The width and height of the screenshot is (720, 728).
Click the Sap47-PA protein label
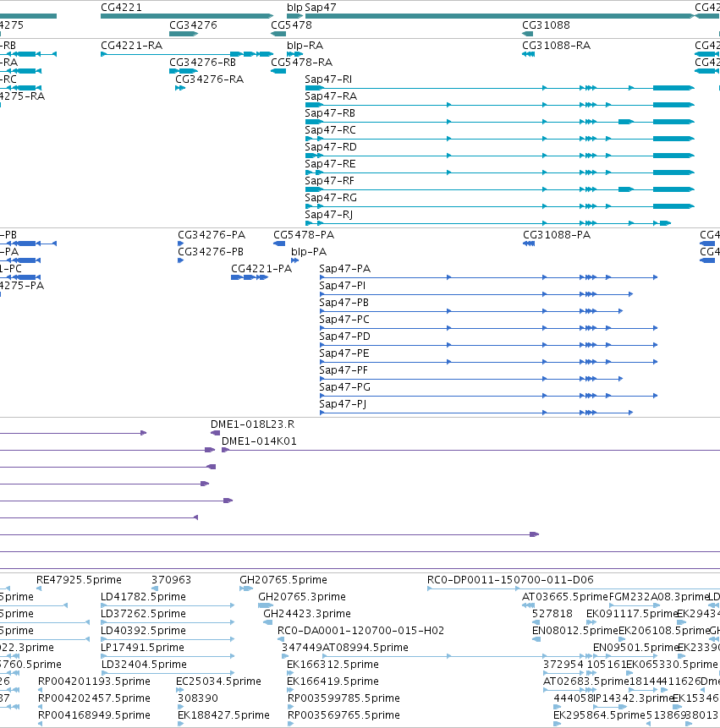(344, 269)
